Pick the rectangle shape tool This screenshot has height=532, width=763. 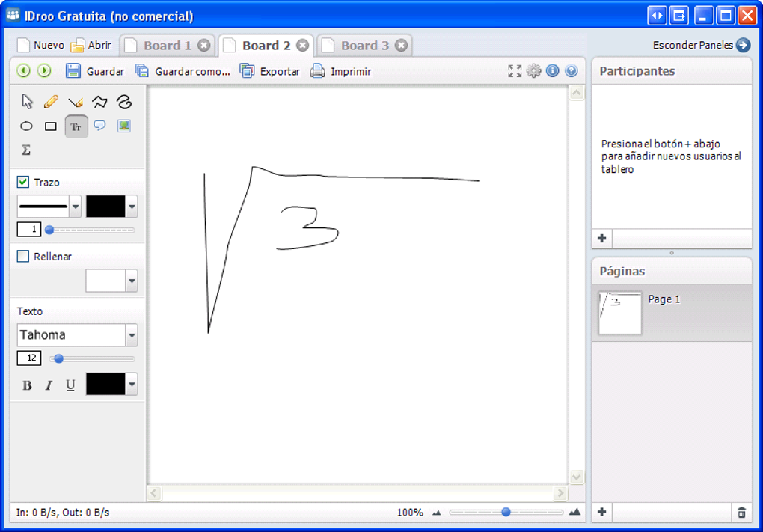(x=51, y=126)
